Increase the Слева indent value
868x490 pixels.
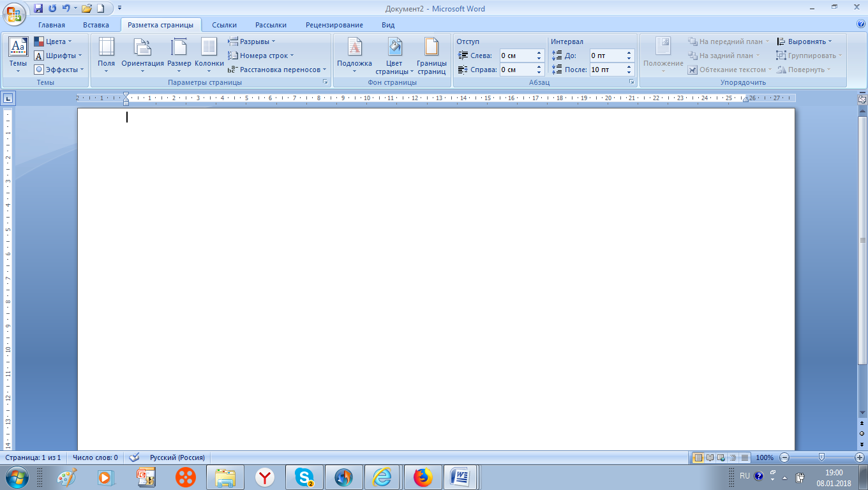(x=539, y=53)
